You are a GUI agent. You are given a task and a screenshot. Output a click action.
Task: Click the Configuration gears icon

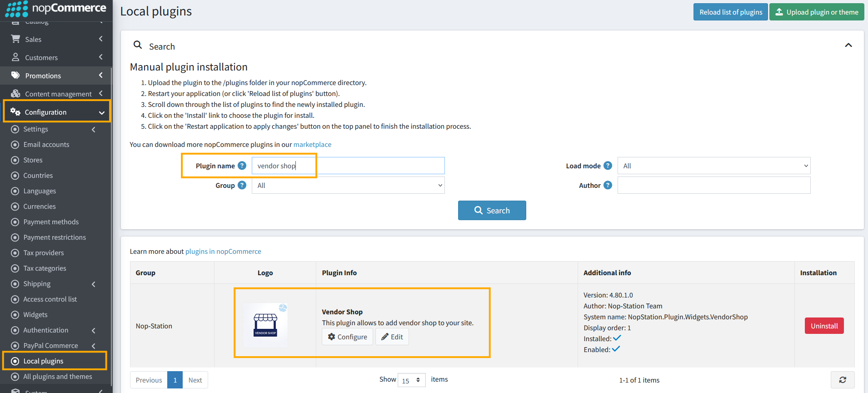click(15, 111)
